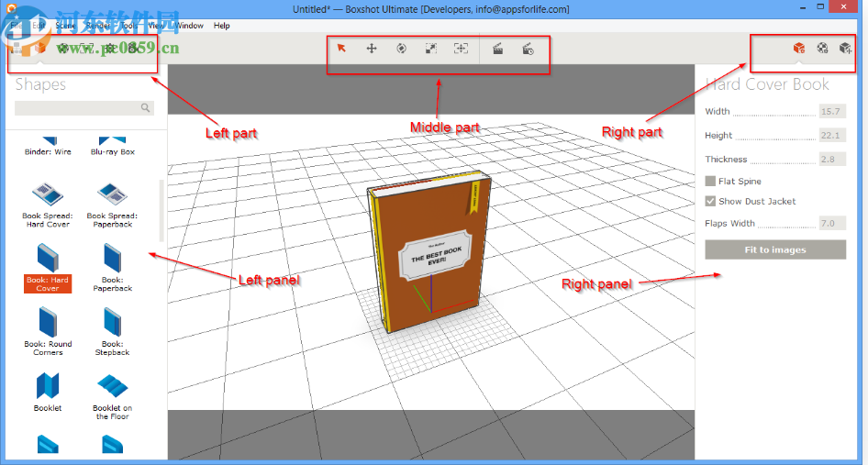868x465 pixels.
Task: Click the Shapes panel heading
Action: (40, 84)
